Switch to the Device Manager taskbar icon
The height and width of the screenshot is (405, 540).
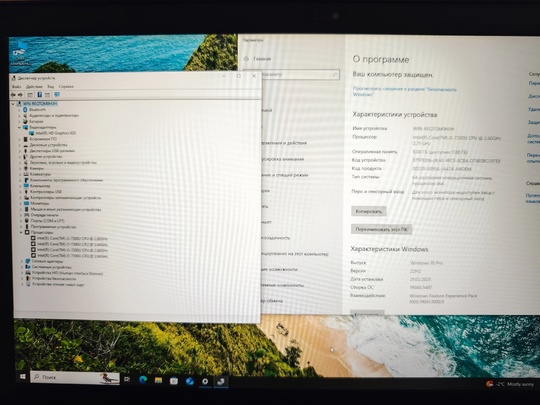(221, 381)
